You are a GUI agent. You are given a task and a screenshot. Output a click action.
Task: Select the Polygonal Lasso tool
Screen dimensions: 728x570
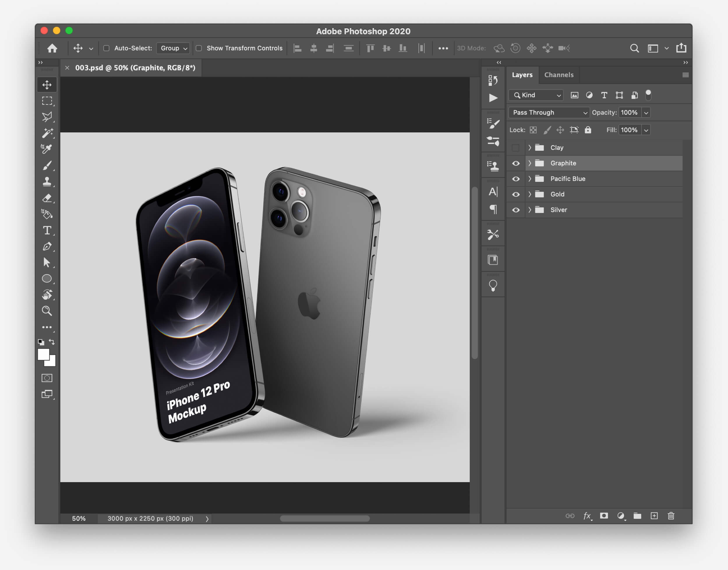pos(47,117)
